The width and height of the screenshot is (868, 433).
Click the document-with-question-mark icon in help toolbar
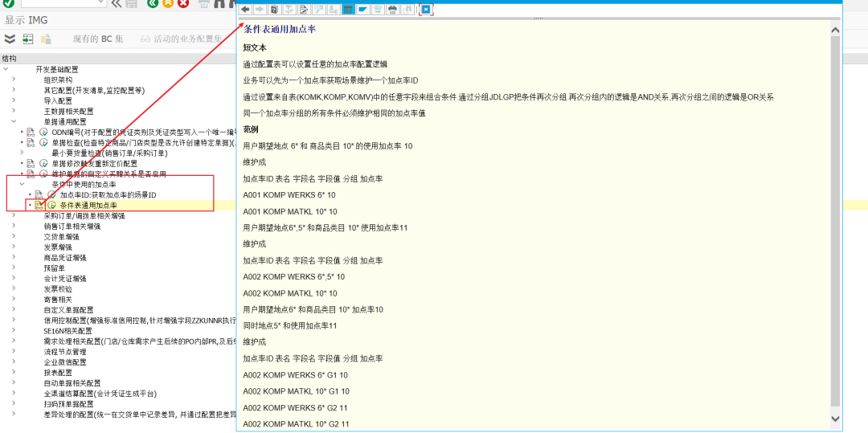[x=275, y=10]
